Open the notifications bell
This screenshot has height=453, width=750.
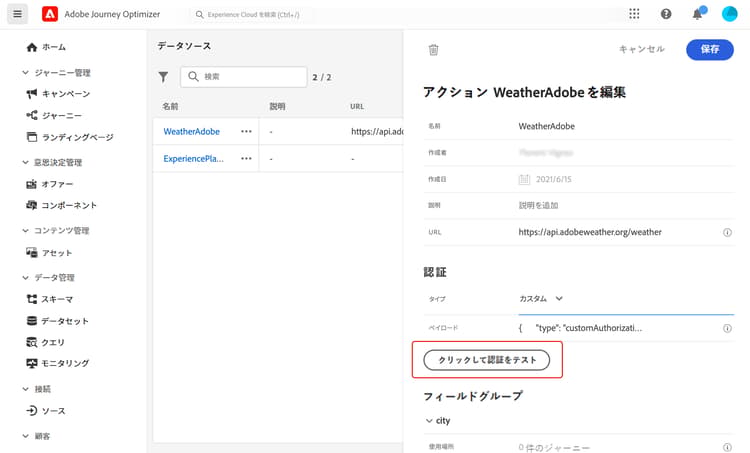[697, 14]
